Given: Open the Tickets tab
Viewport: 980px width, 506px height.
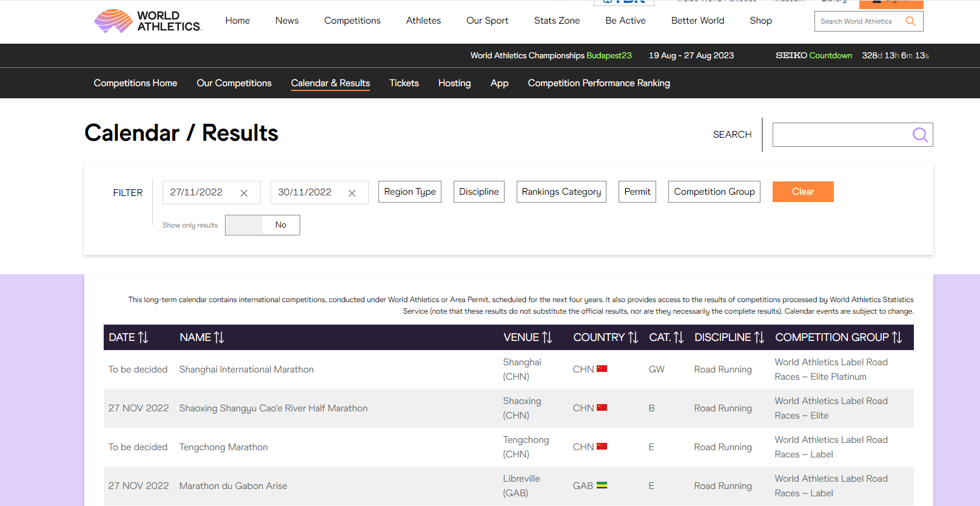Looking at the screenshot, I should coord(404,83).
